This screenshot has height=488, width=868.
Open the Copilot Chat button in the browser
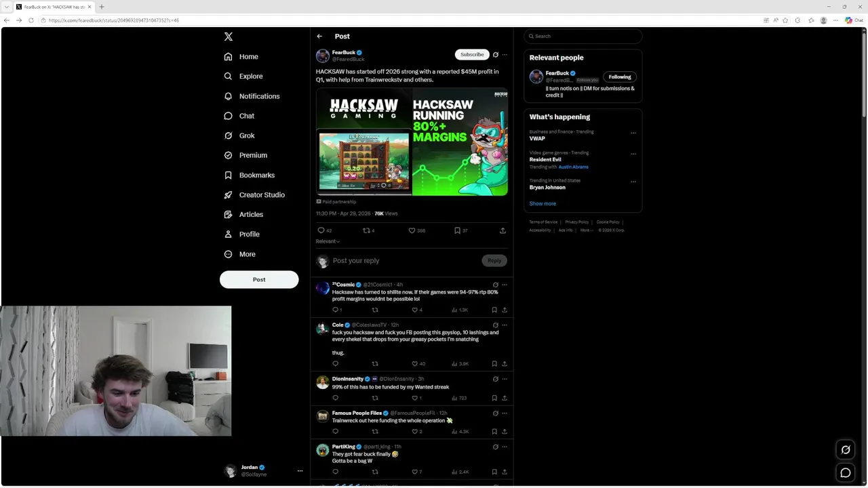pyautogui.click(x=854, y=20)
